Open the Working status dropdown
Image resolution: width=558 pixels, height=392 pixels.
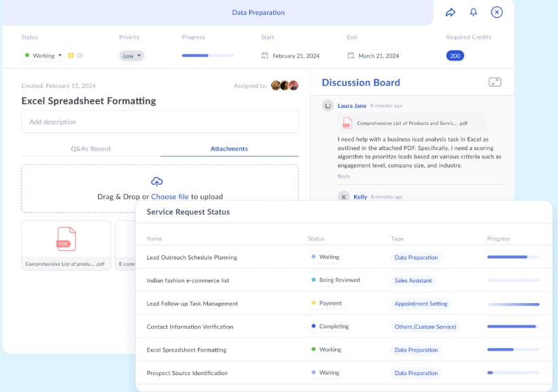click(x=43, y=56)
